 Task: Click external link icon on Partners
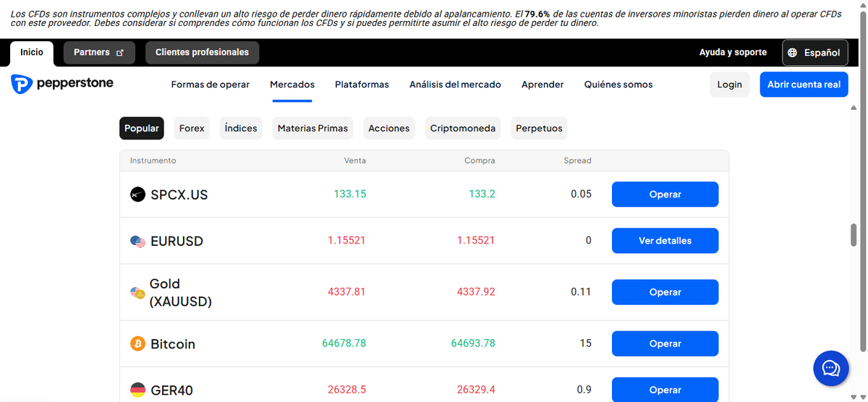pos(120,53)
